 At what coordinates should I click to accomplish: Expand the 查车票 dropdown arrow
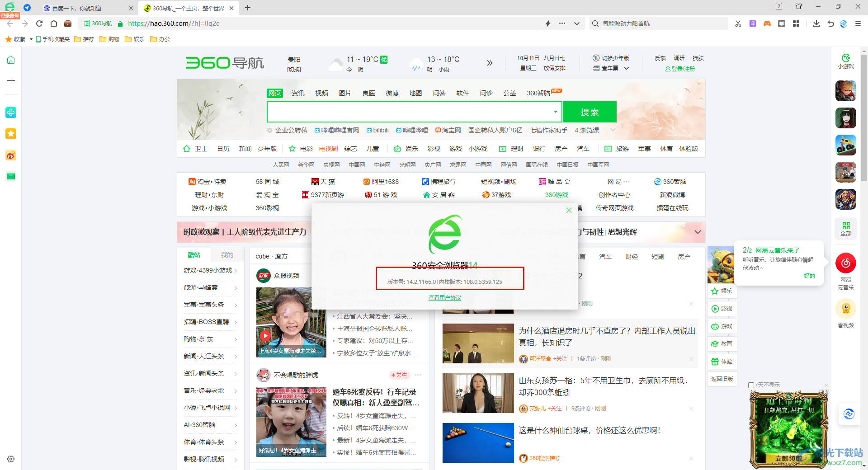click(x=626, y=68)
